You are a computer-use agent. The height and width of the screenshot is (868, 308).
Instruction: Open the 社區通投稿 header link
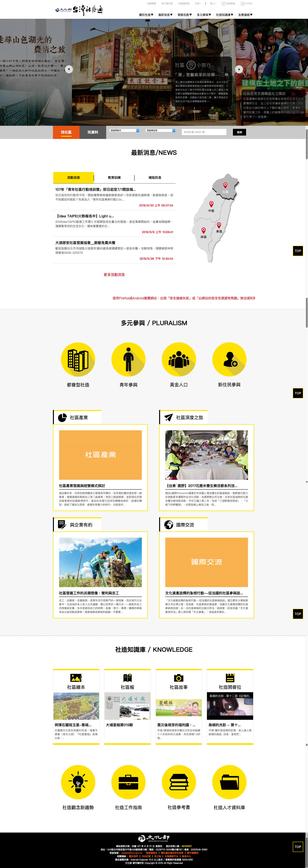pyautogui.click(x=184, y=4)
